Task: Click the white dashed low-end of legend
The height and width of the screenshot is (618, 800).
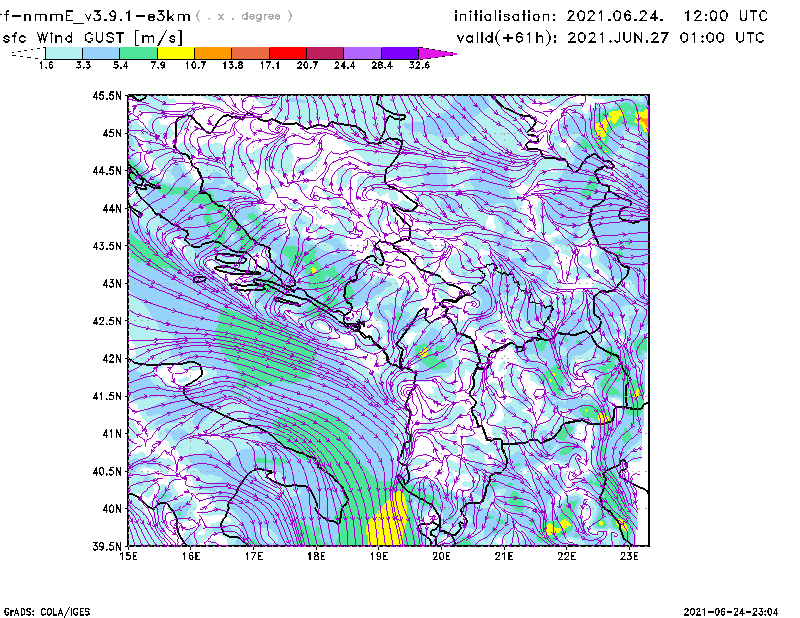Action: point(28,53)
